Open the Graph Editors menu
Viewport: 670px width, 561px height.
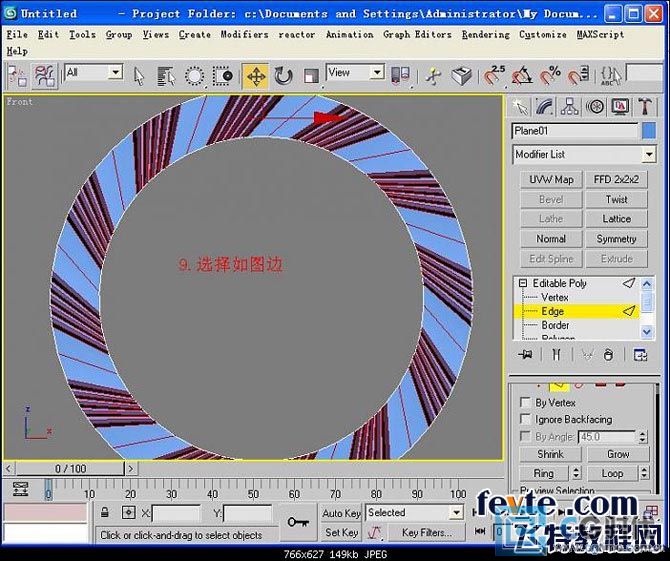pos(417,35)
